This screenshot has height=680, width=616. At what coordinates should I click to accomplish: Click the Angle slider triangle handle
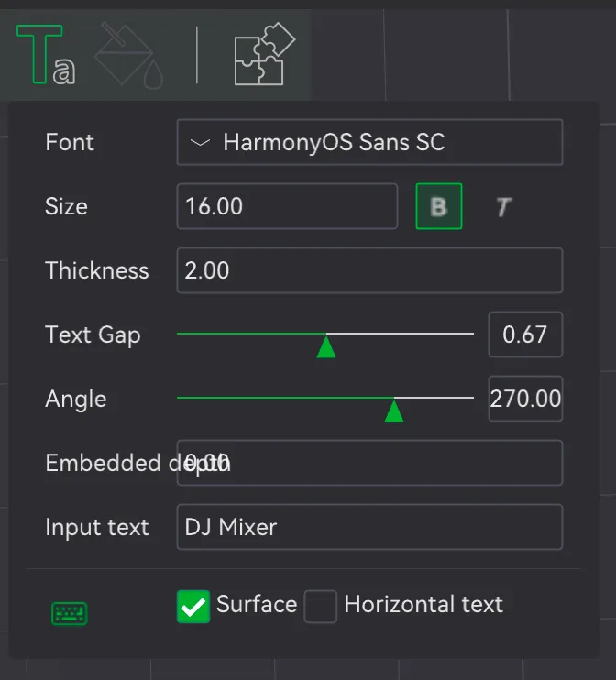tap(394, 411)
